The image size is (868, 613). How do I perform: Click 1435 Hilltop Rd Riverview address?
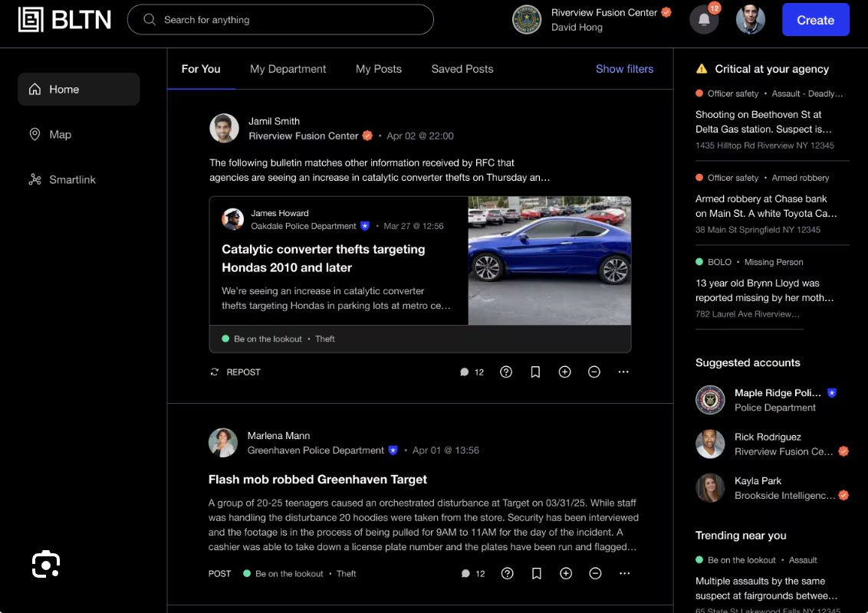click(764, 146)
